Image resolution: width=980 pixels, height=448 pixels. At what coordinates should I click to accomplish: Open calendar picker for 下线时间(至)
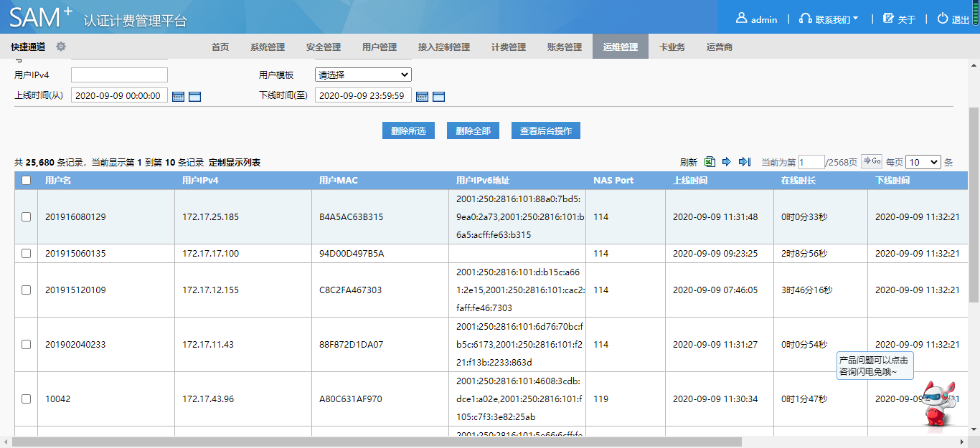[422, 96]
